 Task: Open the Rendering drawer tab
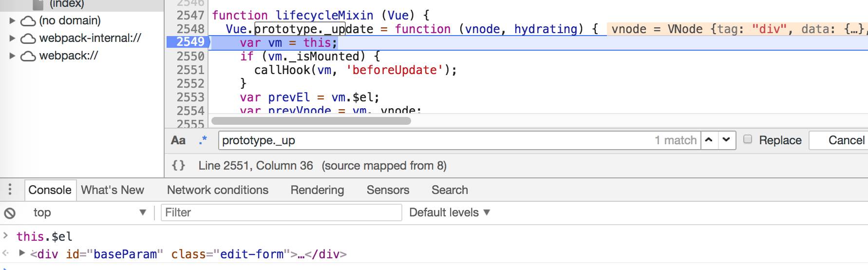[x=317, y=190]
